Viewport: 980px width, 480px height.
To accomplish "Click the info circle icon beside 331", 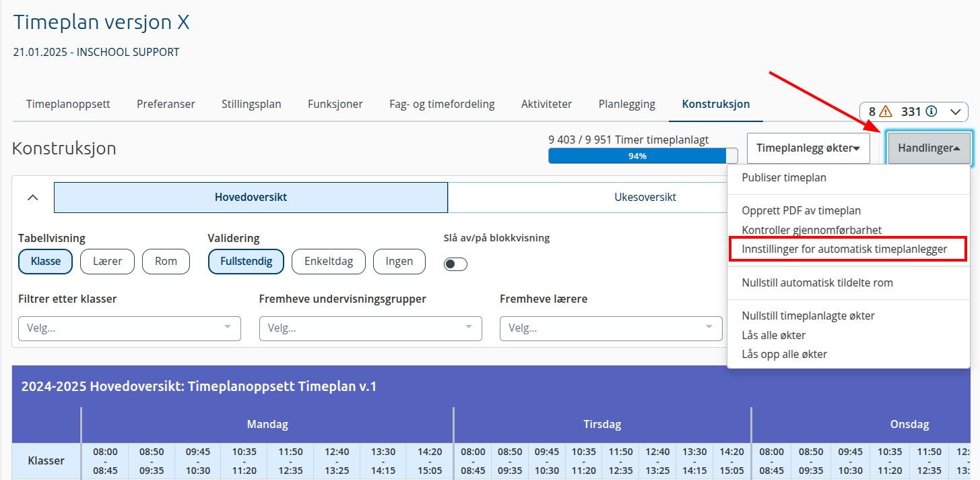I will 932,112.
